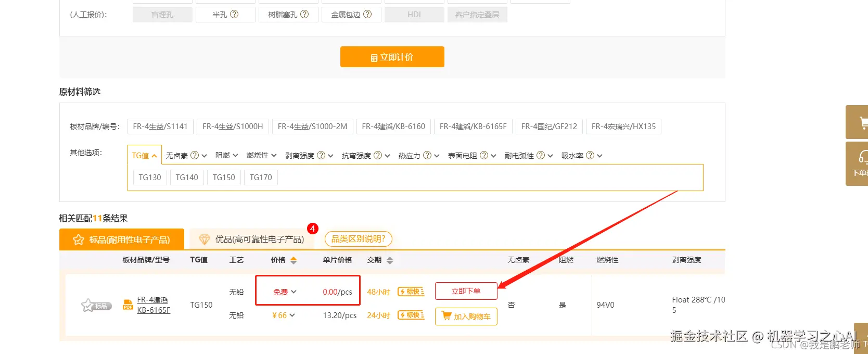This screenshot has height=354, width=868.
Task: Select the 客户指定叠层 option
Action: click(477, 15)
